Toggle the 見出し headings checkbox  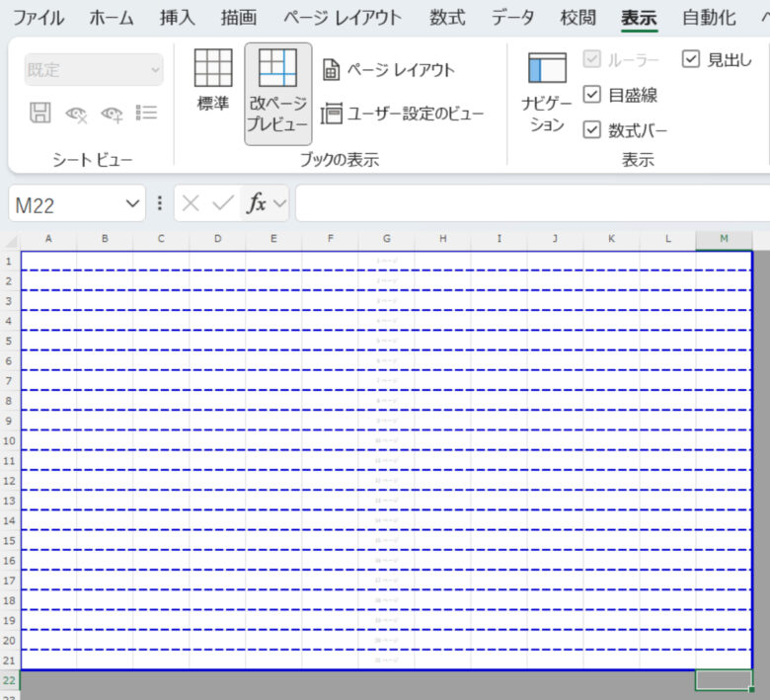690,59
